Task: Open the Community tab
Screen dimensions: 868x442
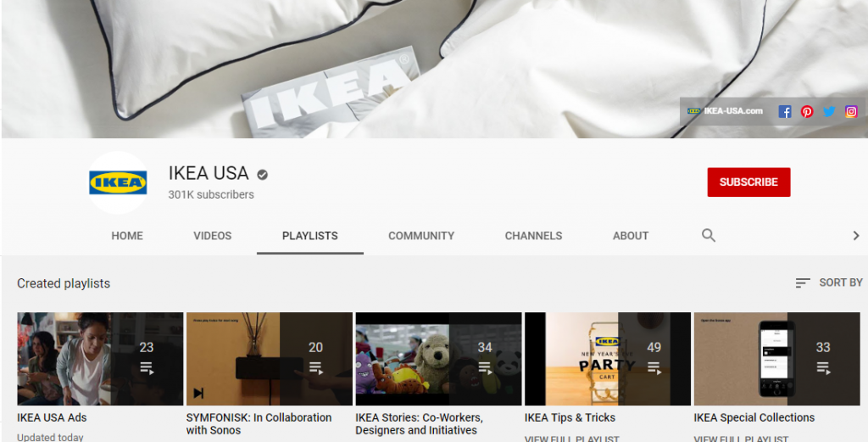Action: 421,236
